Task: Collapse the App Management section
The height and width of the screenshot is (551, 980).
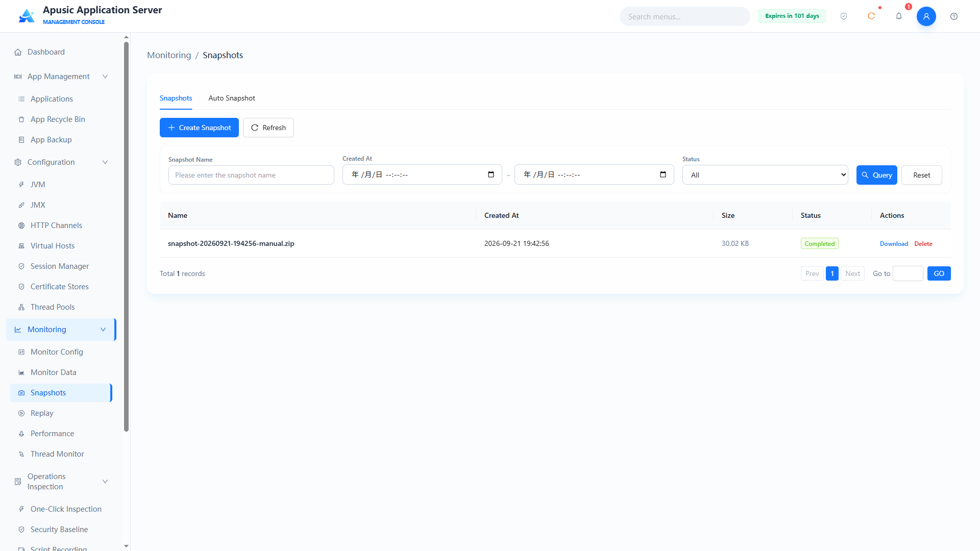Action: 105,77
